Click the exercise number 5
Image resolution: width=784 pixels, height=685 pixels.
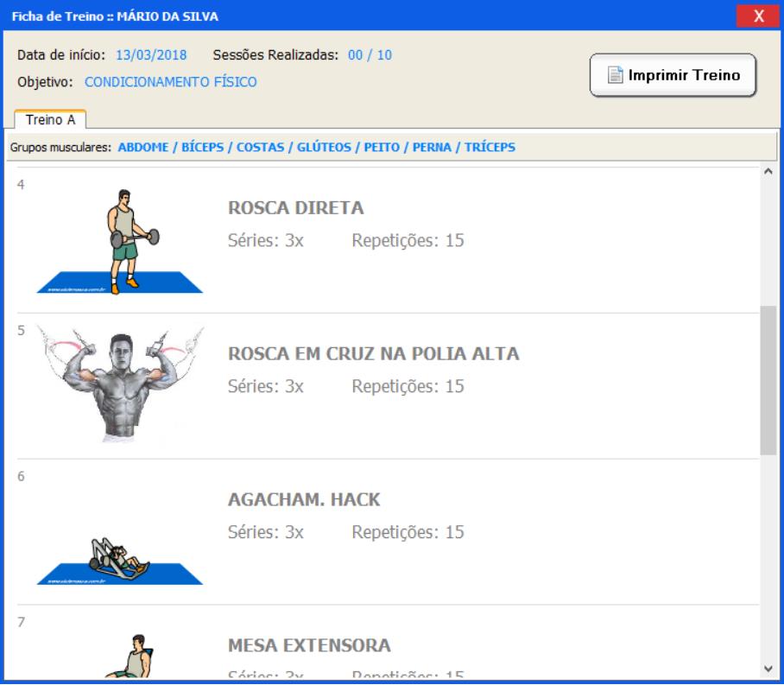click(21, 330)
